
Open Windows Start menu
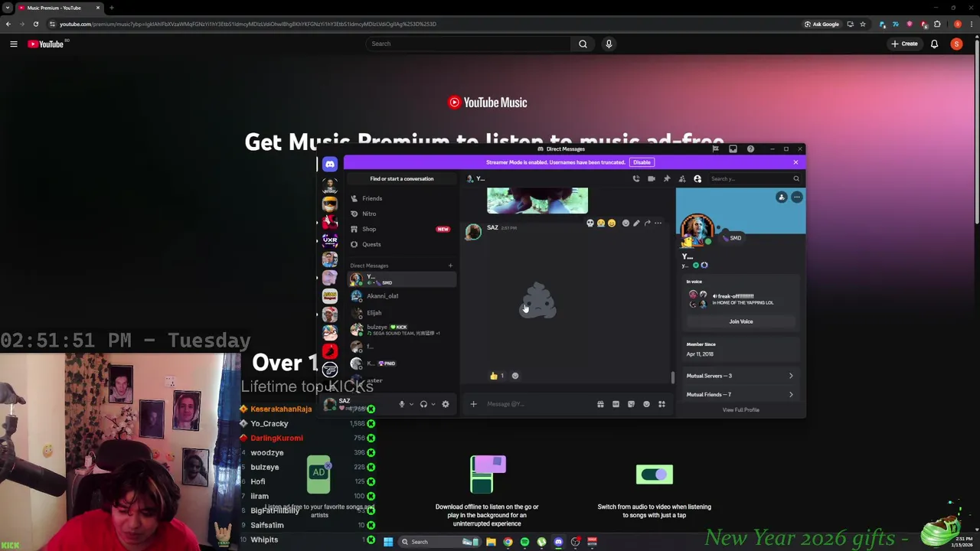(388, 542)
